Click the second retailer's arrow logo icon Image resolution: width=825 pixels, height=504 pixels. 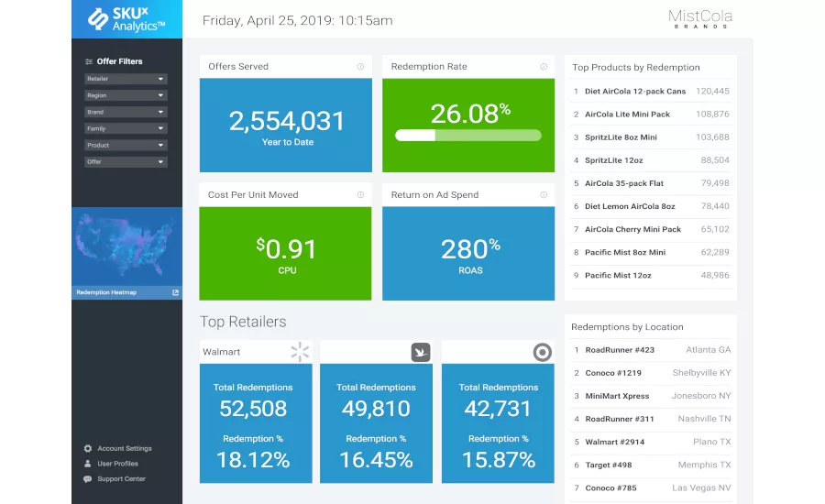pyautogui.click(x=421, y=352)
